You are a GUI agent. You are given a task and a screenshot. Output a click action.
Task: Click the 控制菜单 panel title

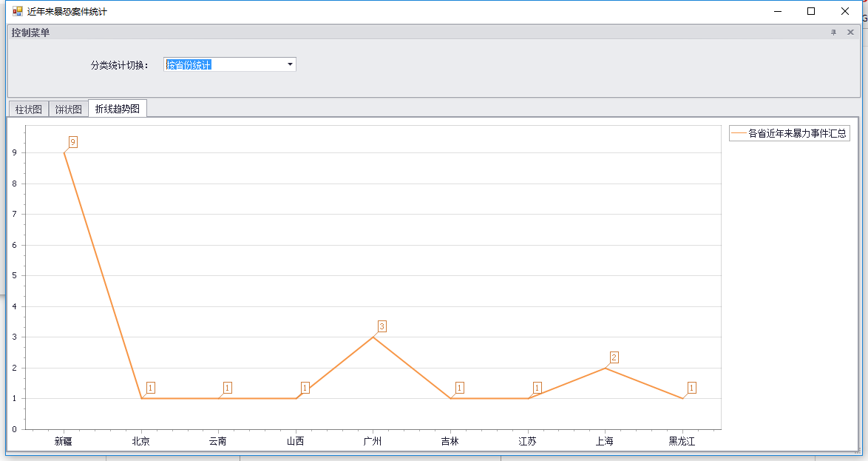point(30,33)
